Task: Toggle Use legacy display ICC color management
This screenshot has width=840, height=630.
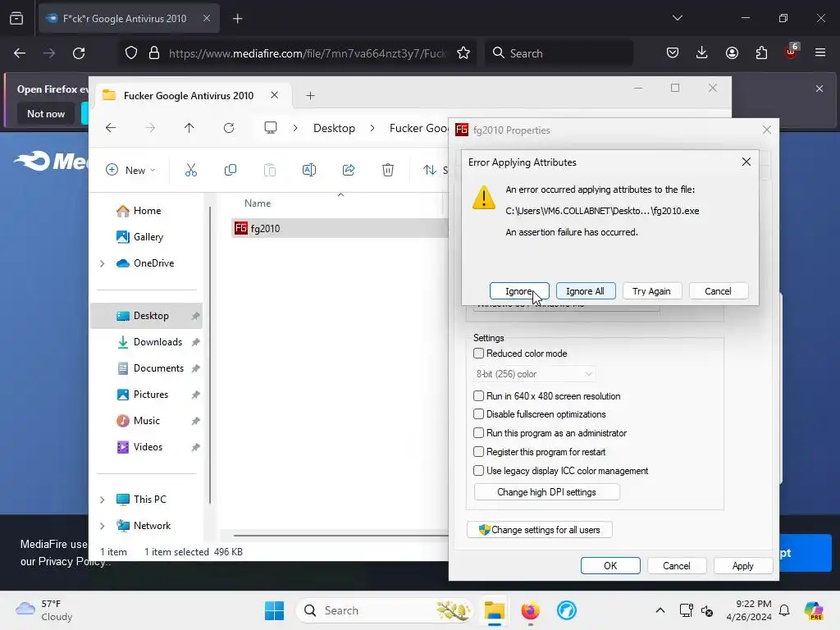Action: point(478,470)
